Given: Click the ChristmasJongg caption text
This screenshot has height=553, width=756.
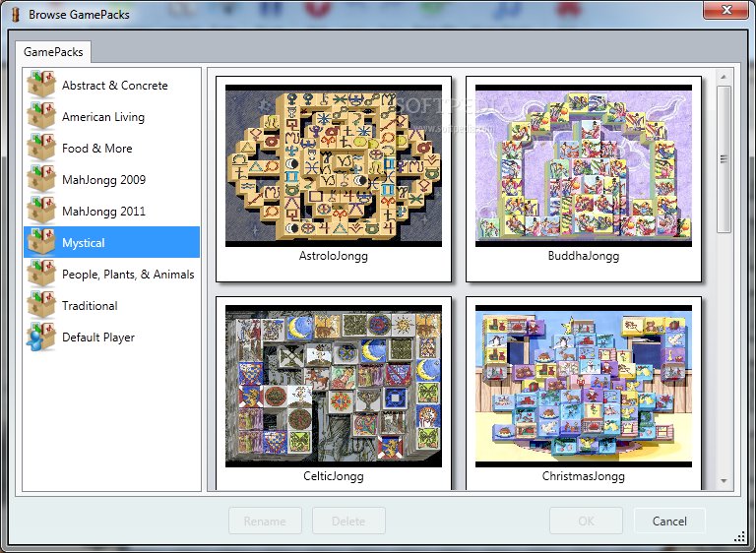Looking at the screenshot, I should (584, 476).
